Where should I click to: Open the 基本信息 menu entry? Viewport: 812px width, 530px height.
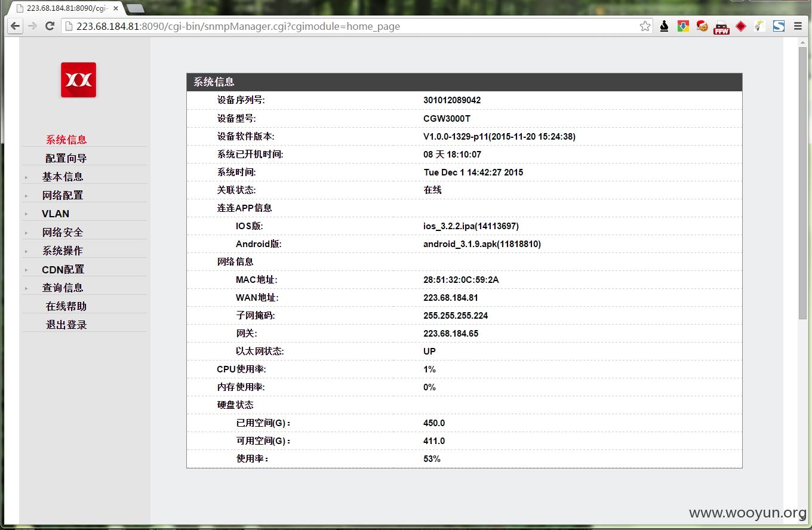(63, 177)
